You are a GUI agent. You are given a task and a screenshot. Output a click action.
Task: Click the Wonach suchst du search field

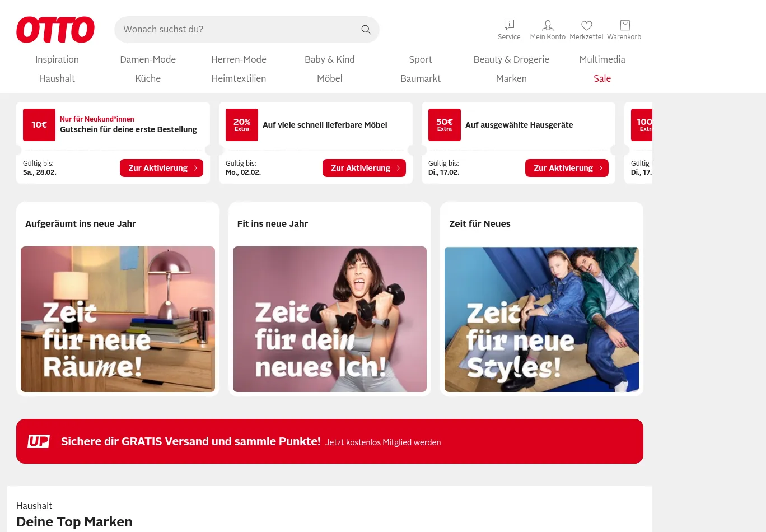tap(238, 30)
